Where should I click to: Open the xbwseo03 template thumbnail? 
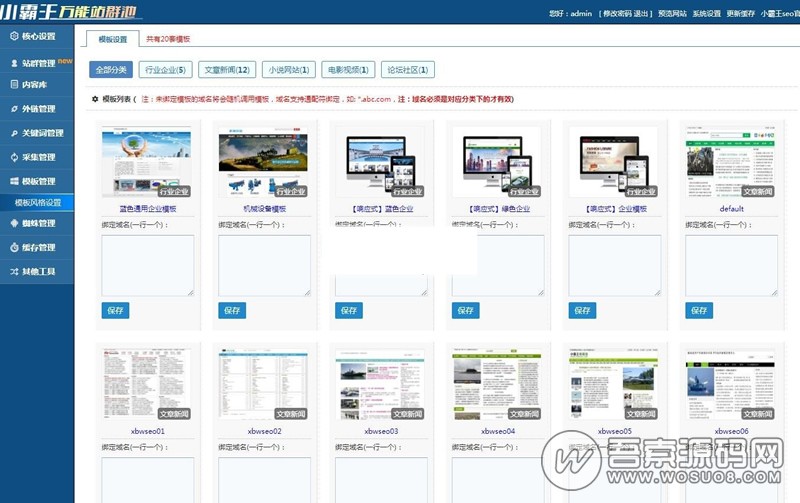tap(380, 385)
